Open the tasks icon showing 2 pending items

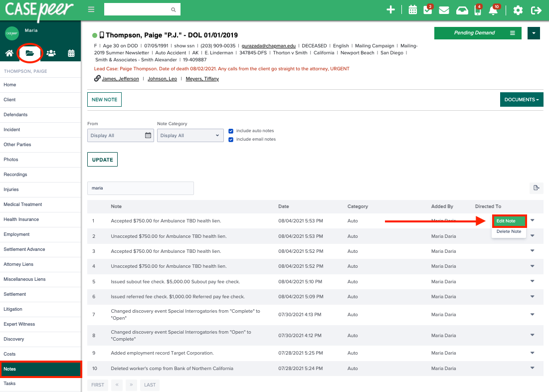(428, 9)
